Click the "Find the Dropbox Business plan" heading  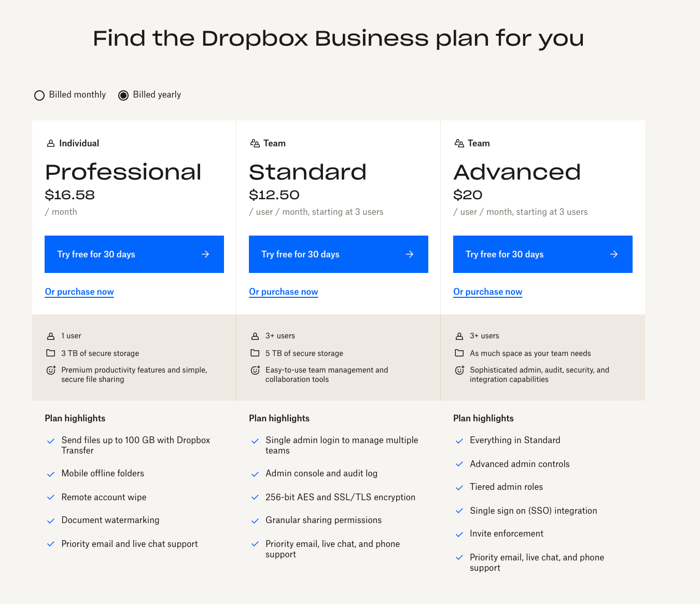tap(338, 38)
